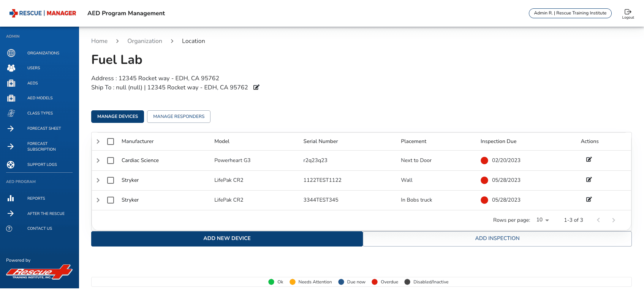
Task: Expand the table header row chevron
Action: 98,142
